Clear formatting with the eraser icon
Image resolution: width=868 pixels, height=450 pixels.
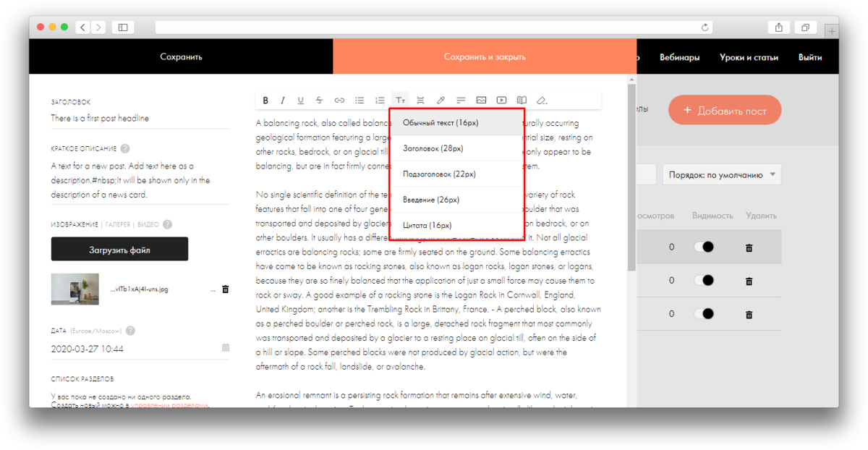click(x=542, y=101)
